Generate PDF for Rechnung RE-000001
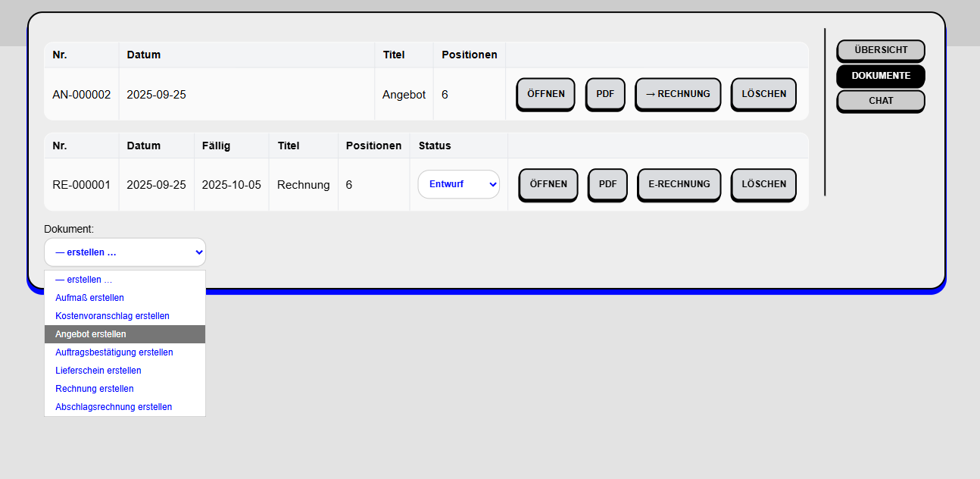 [607, 184]
